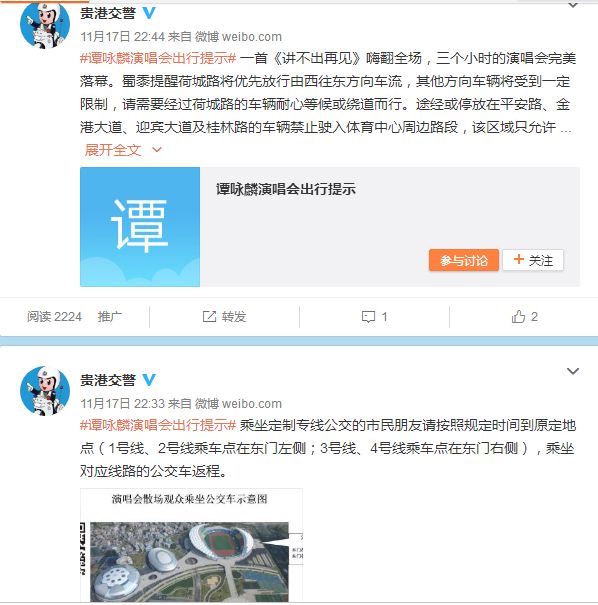Click the blue verified V badge in first post
Image resolution: width=598 pixels, height=605 pixels.
[x=149, y=14]
